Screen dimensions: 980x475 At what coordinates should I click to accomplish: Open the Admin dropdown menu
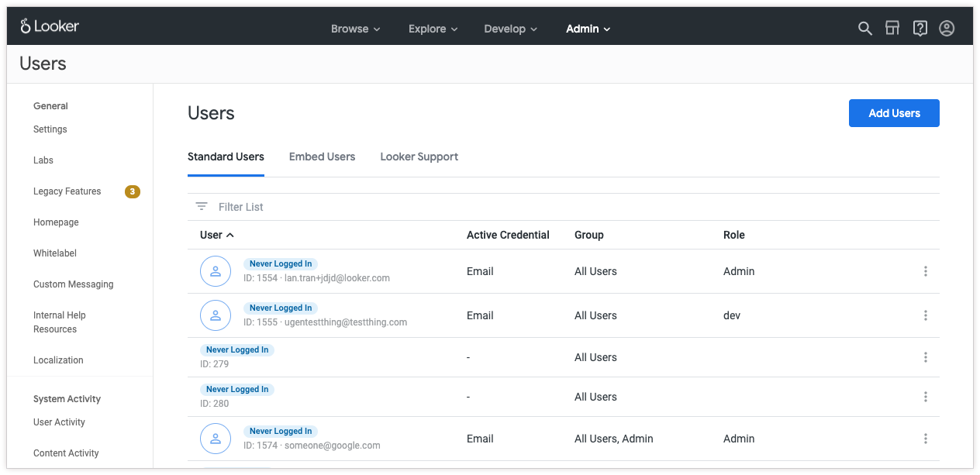coord(588,29)
